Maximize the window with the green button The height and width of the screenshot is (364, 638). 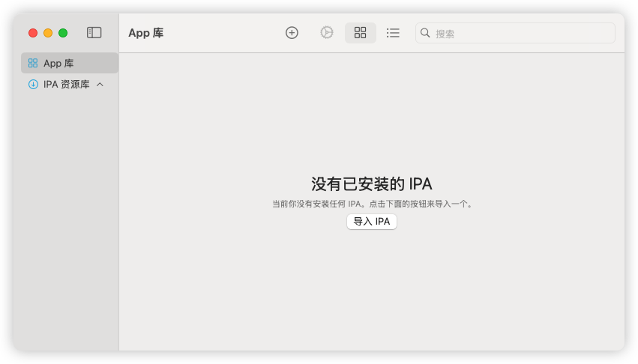tap(63, 33)
